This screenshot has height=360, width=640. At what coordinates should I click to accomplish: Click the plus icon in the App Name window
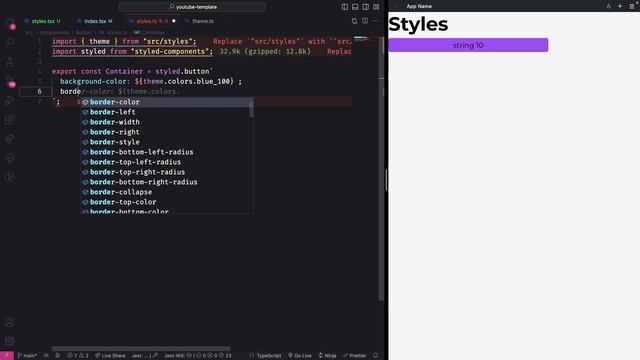(620, 6)
